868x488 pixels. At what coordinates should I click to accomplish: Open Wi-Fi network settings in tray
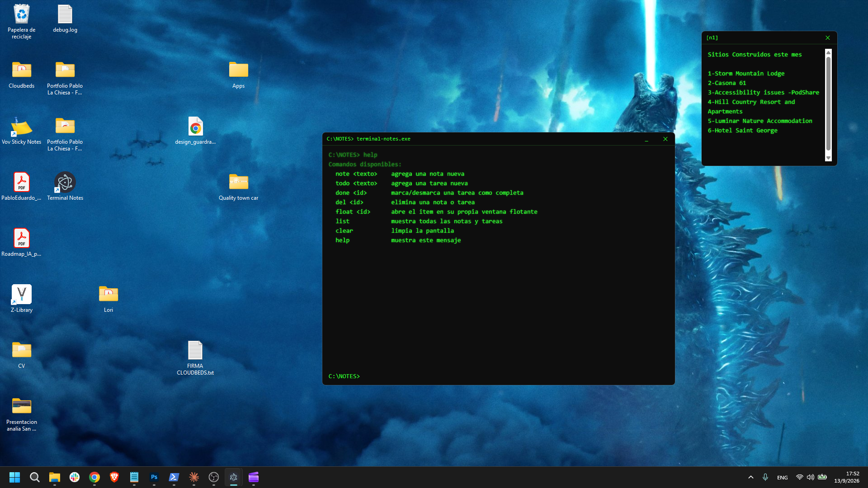(x=800, y=477)
